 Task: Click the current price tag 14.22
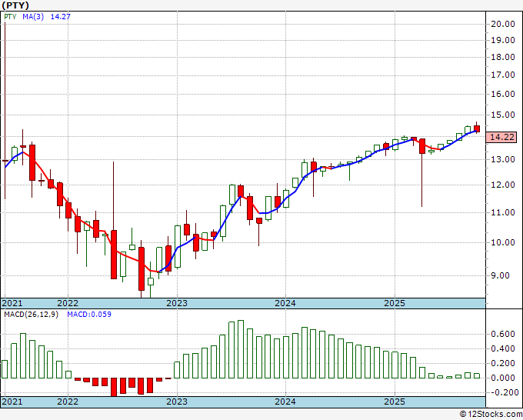[x=501, y=137]
